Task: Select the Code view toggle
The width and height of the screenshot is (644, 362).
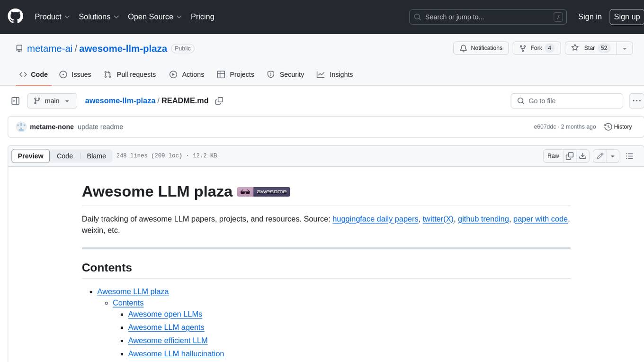Action: (65, 156)
